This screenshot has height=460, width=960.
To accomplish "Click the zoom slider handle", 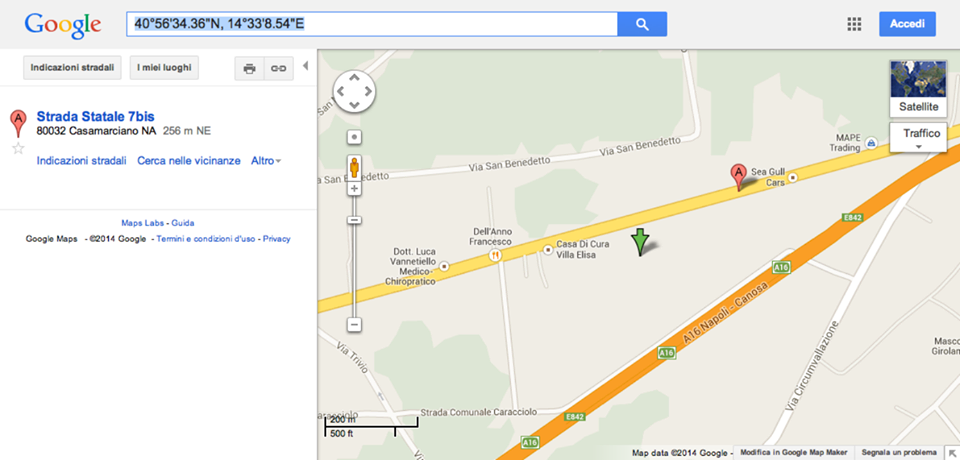I will (354, 220).
